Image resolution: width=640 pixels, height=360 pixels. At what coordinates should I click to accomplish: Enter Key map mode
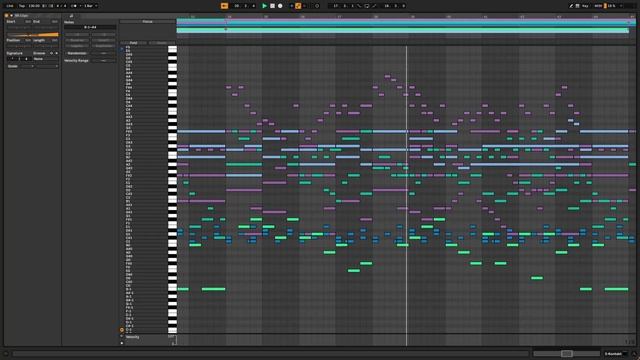[x=585, y=6]
